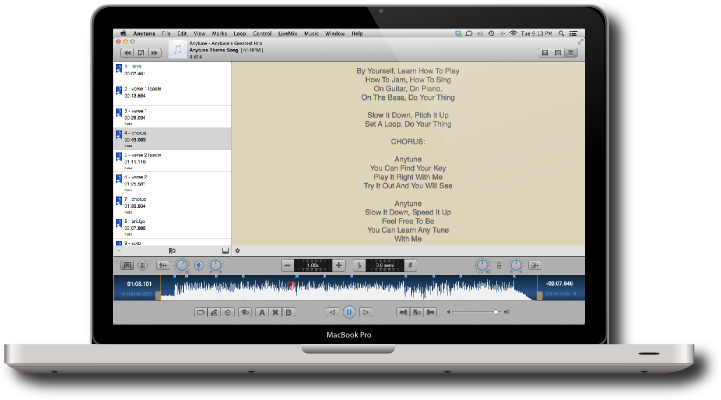721x400 pixels.
Task: Lower pitch with the flat button
Action: pyautogui.click(x=359, y=265)
